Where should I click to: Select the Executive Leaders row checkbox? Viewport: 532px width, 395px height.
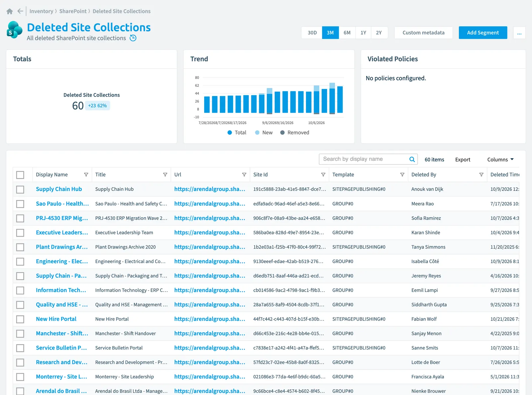(x=20, y=233)
